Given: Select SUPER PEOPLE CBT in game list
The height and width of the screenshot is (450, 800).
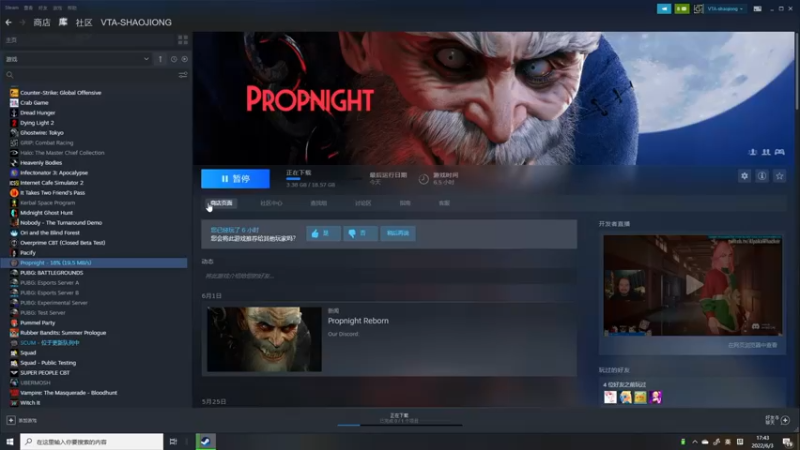Looking at the screenshot, I should (45, 373).
